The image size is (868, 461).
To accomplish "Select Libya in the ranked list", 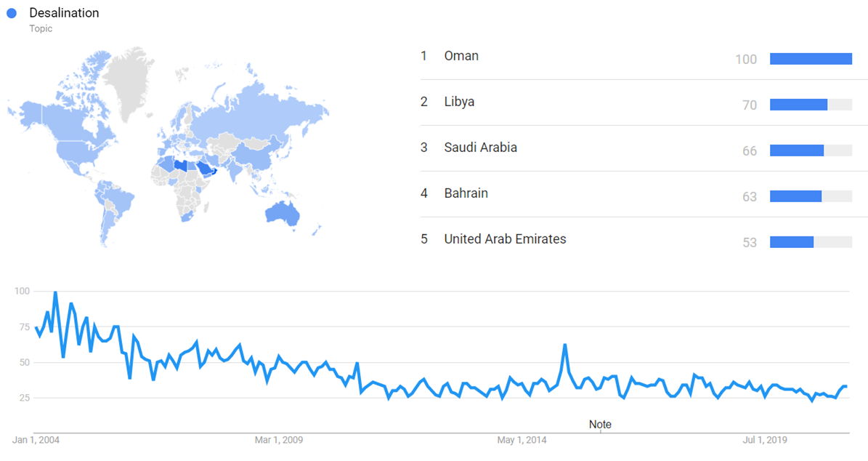I will pos(459,102).
